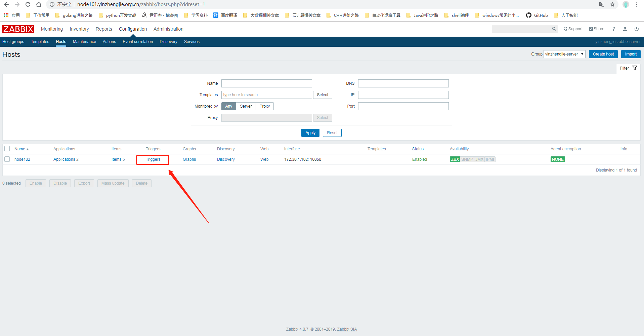Image resolution: width=644 pixels, height=336 pixels.
Task: Go to browser home icon
Action: point(39,4)
